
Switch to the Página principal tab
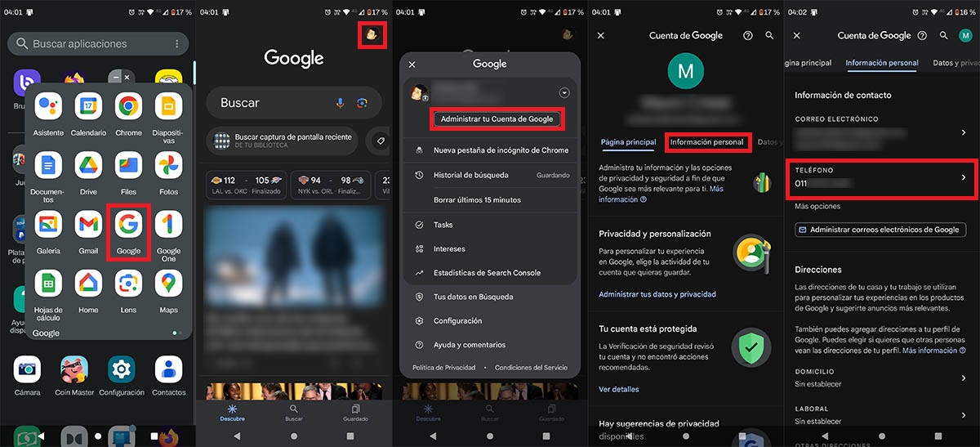(628, 142)
